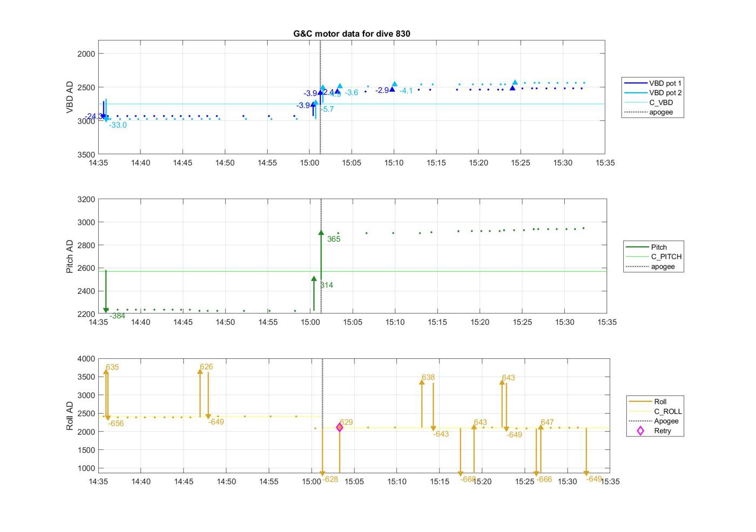Image resolution: width=756 pixels, height=532 pixels.
Task: Click the '-5.7' VBD data label
Action: pos(327,109)
